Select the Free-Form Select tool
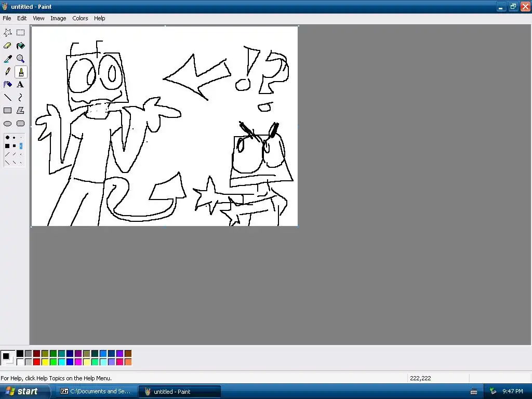The height and width of the screenshot is (399, 532). coord(7,33)
